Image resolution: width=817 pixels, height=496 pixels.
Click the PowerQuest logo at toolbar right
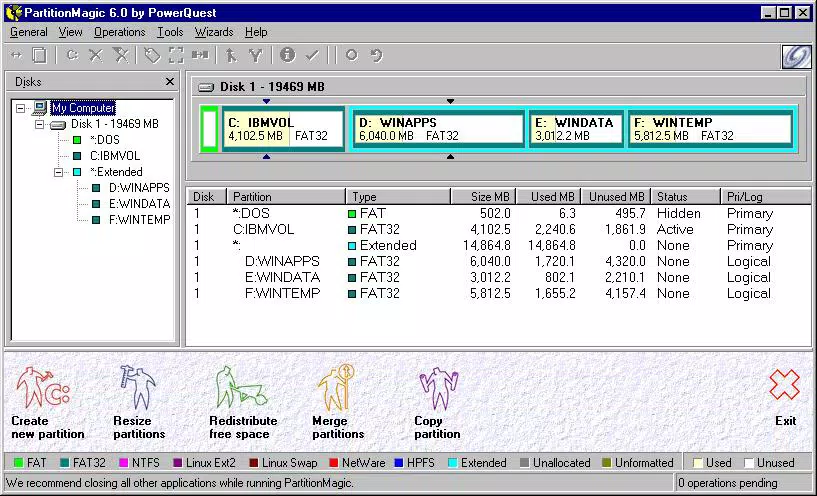pos(796,56)
